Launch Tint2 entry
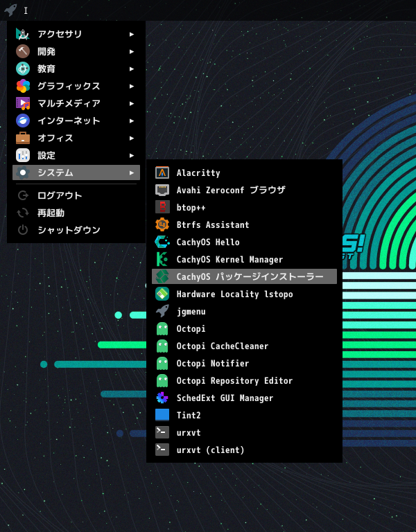416x532 pixels. click(244, 415)
